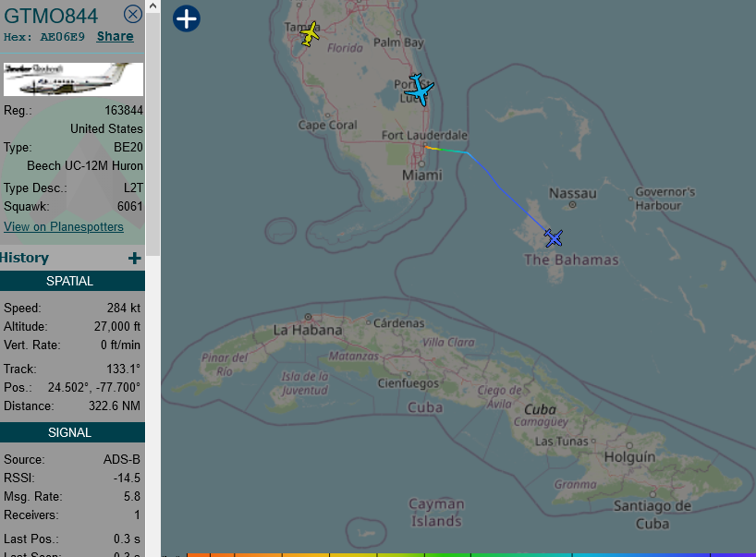This screenshot has height=557, width=756.
Task: Click the sidebar scrollbar thumb
Action: coord(152,134)
